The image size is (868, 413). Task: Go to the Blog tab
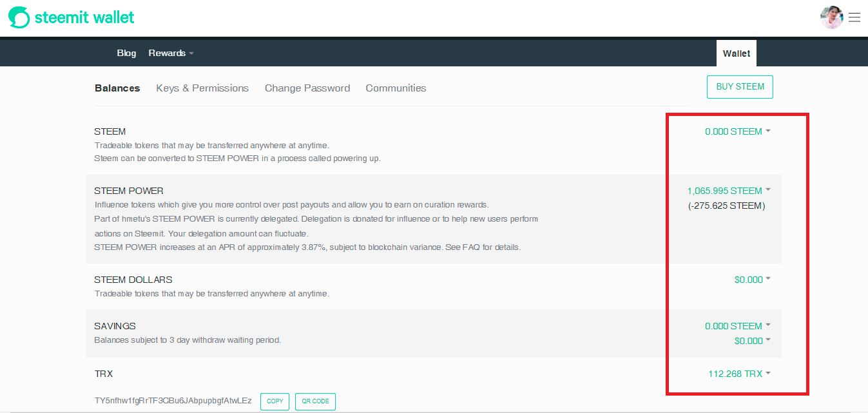[x=126, y=53]
